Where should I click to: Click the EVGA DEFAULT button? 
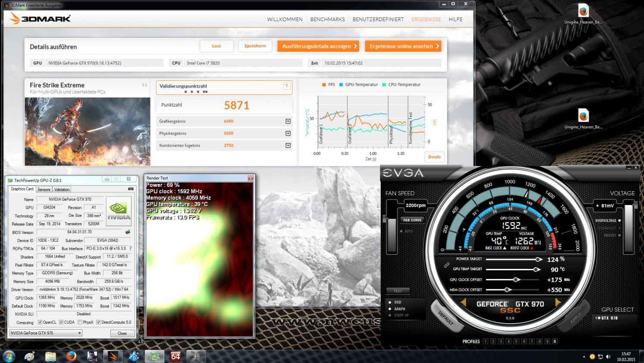pyautogui.click(x=446, y=317)
